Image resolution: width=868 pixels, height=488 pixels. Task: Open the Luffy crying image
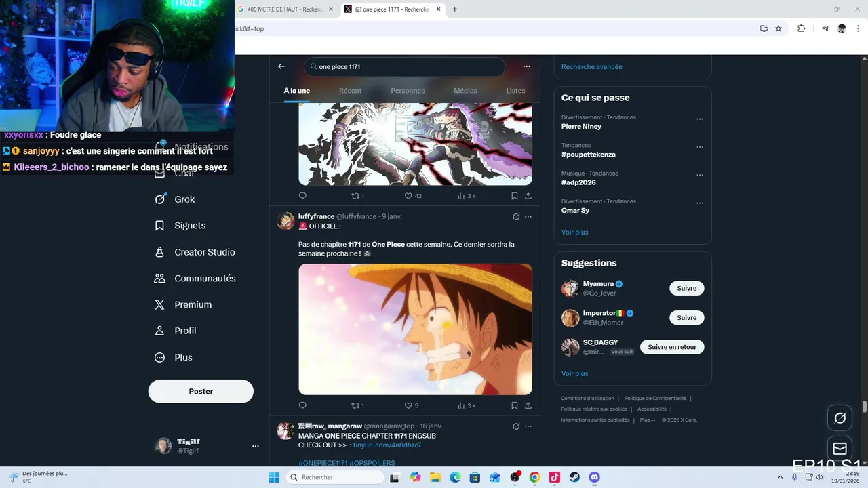(x=416, y=329)
